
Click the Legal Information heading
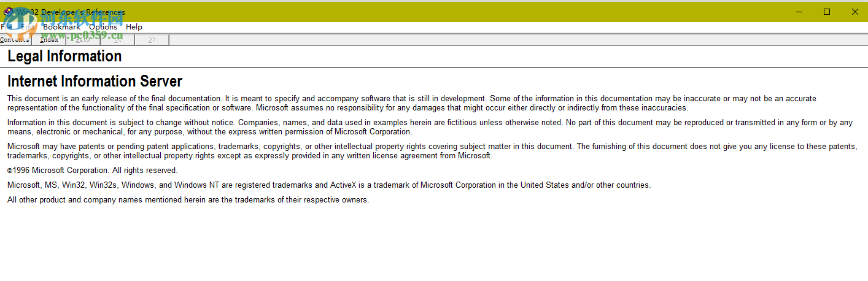click(x=64, y=56)
